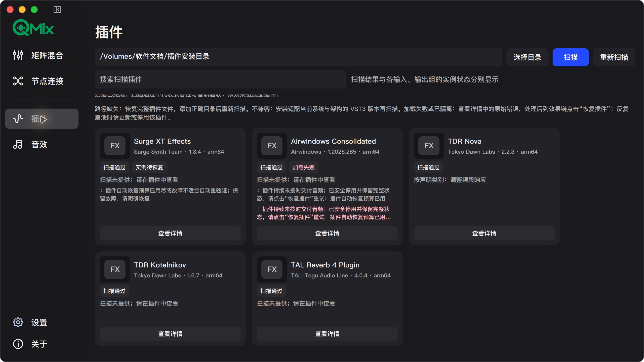644x362 pixels.
Task: Start scanning with the blue 扫描 button
Action: tap(571, 57)
